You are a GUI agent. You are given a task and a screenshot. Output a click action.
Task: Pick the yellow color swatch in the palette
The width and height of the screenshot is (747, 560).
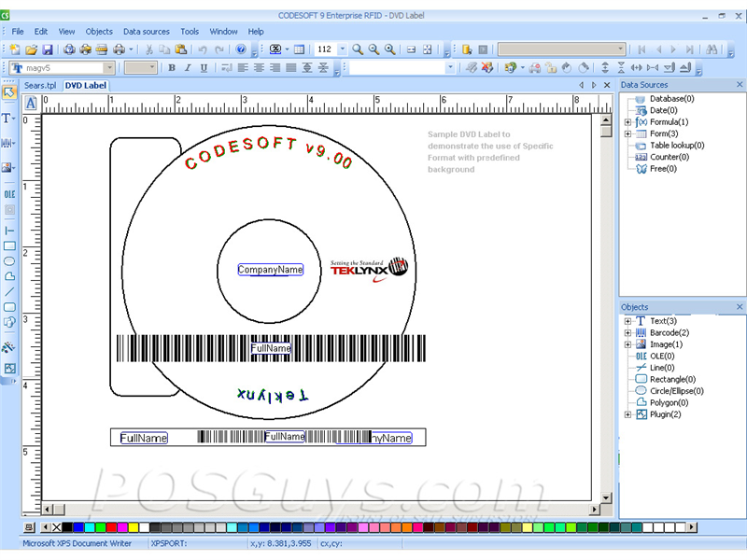coord(134,527)
